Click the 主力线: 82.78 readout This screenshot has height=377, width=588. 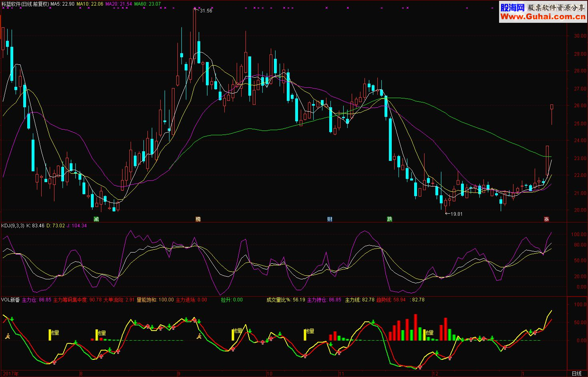360,300
